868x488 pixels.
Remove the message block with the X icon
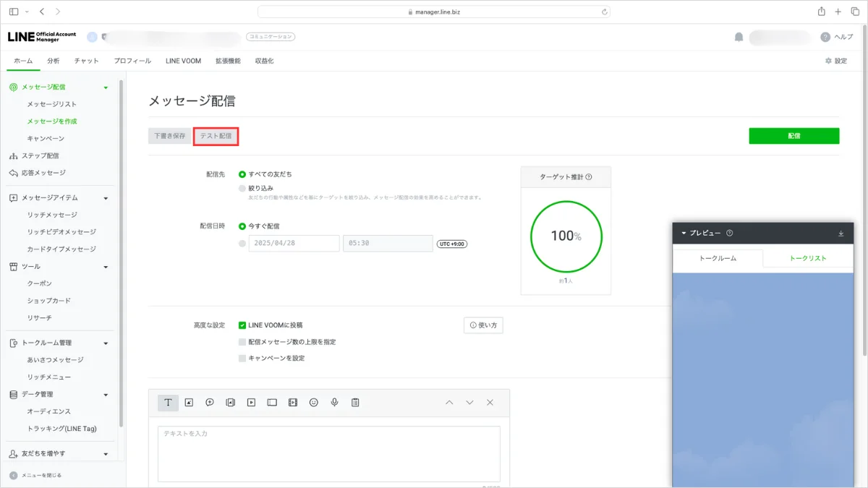tap(490, 403)
